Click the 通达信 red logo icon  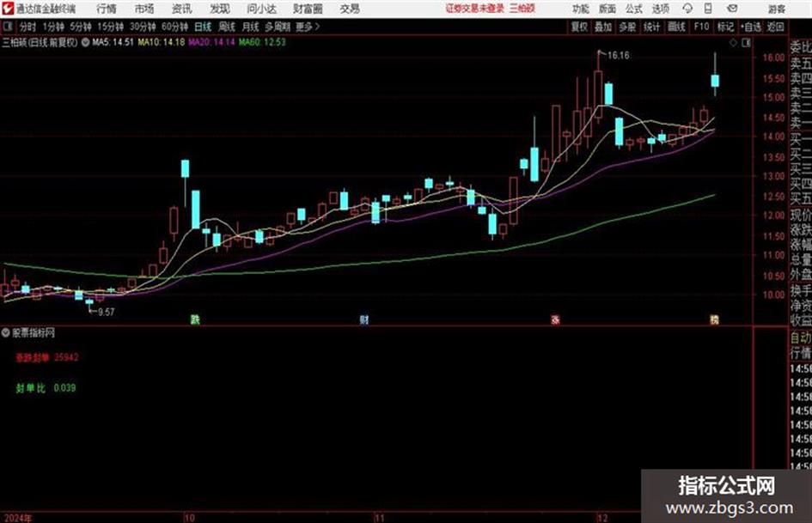(x=8, y=9)
